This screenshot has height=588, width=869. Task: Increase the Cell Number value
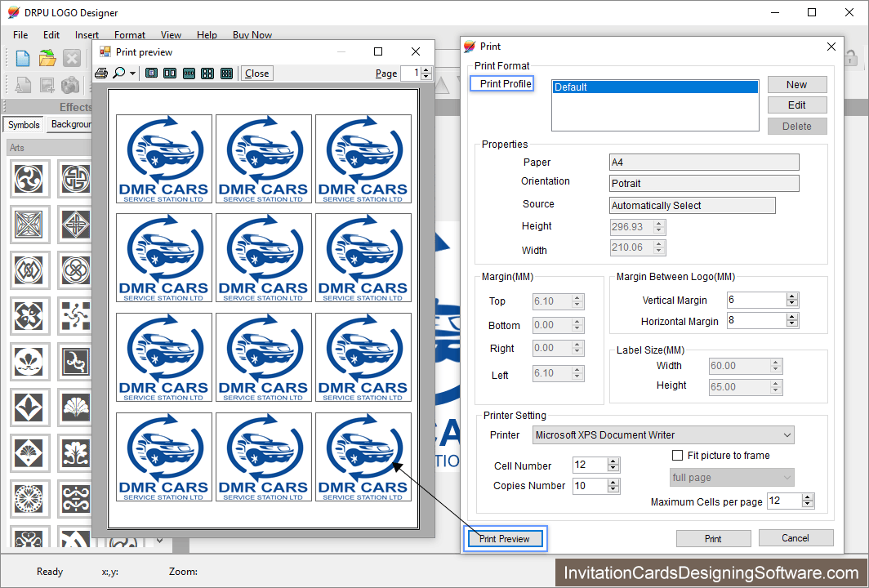click(613, 461)
